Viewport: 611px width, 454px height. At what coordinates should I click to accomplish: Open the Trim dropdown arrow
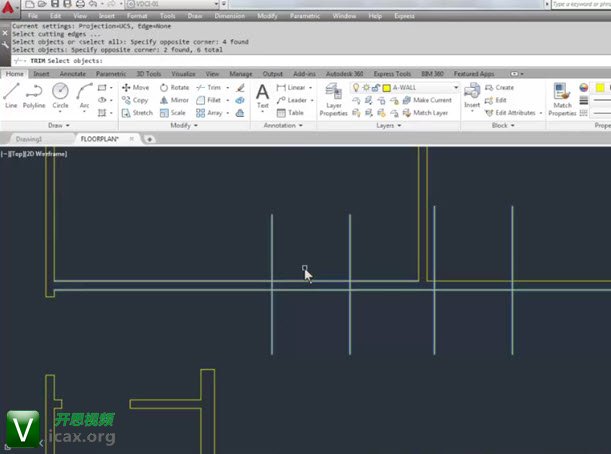tap(228, 88)
